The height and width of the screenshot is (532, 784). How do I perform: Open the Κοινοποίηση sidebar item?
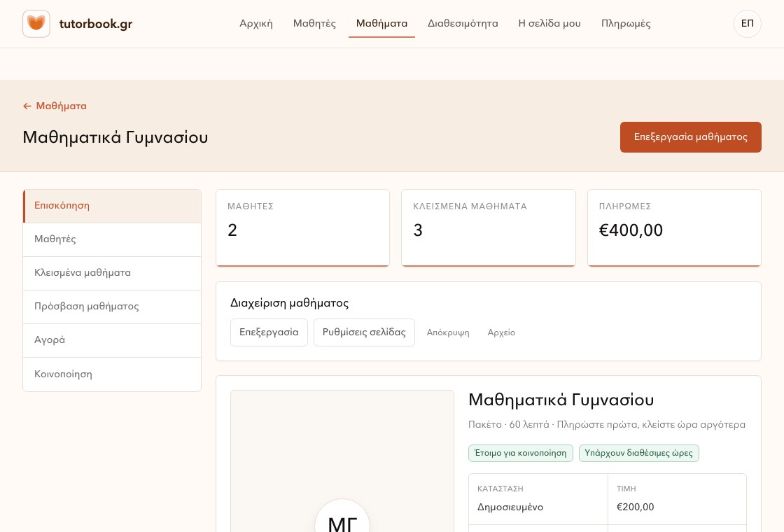[112, 374]
